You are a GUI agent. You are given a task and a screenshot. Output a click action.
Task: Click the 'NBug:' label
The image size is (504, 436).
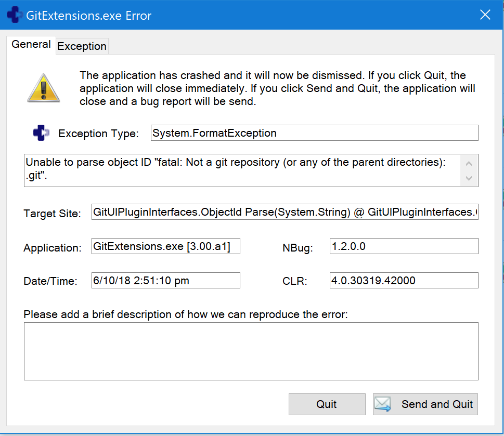(298, 248)
